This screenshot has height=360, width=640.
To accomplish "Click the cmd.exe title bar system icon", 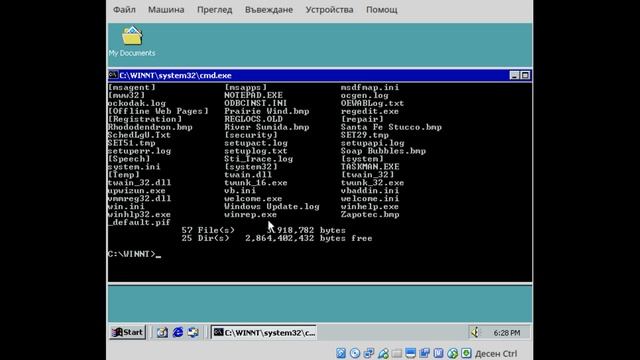I will 113,75.
